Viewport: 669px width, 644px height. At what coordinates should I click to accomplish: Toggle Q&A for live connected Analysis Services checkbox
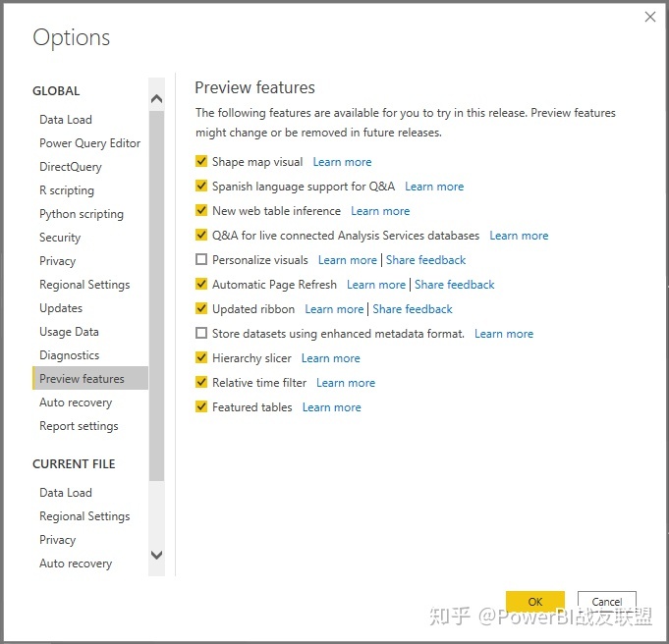point(201,235)
